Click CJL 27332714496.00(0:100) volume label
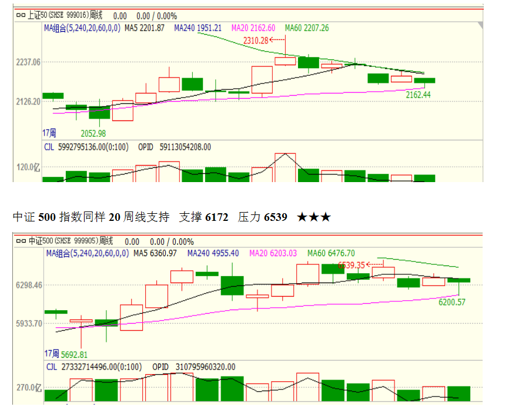The height and width of the screenshot is (410, 532). (94, 367)
